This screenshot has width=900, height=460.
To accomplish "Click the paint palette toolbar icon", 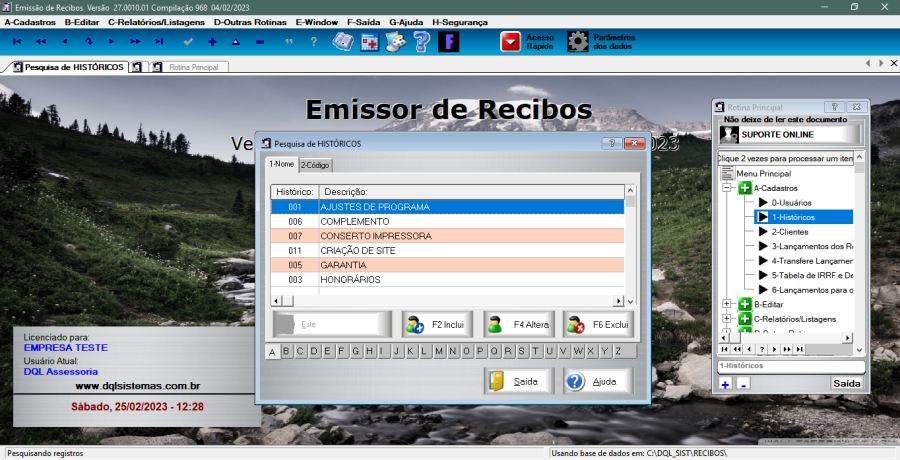I will tap(396, 42).
